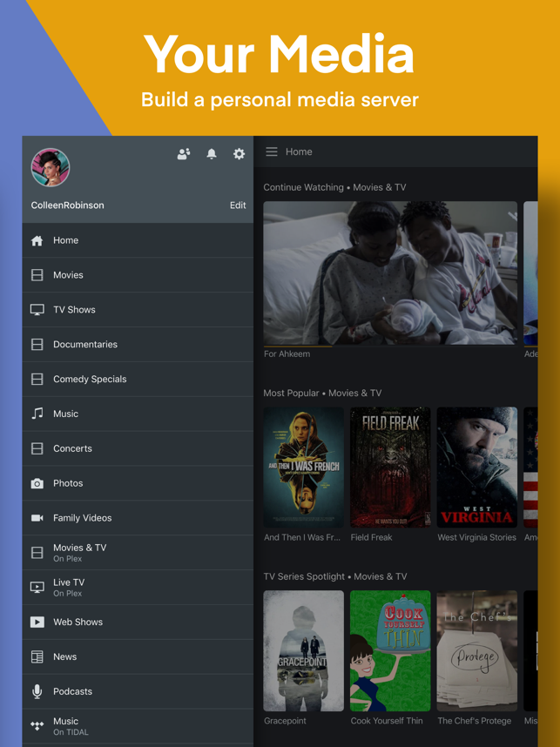Open Web Shows label
This screenshot has width=560, height=747.
(x=78, y=622)
